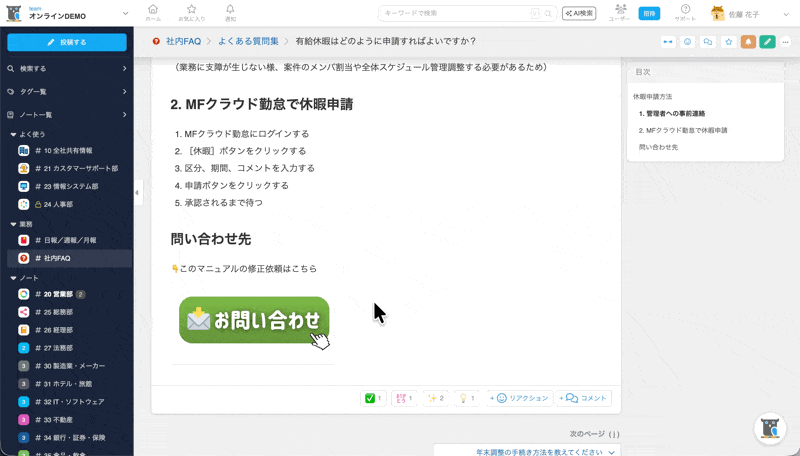
Task: Expand the team オンラインDEMO dropdown
Action: (x=124, y=14)
